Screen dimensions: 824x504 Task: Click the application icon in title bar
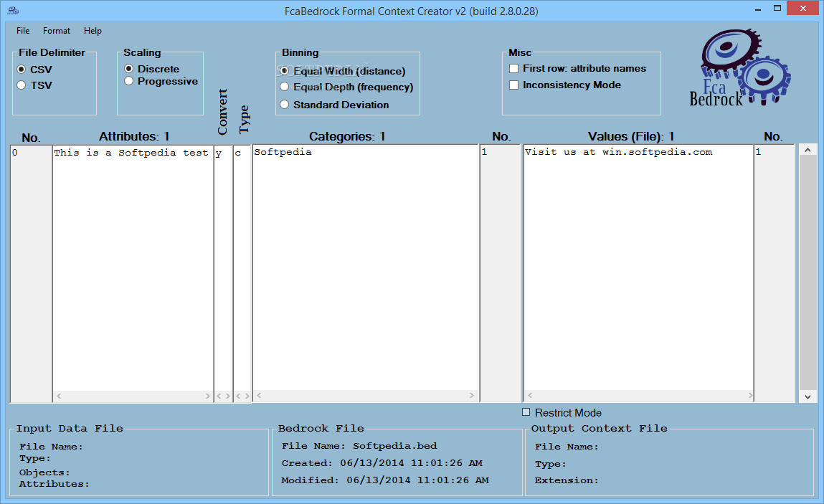coord(13,10)
